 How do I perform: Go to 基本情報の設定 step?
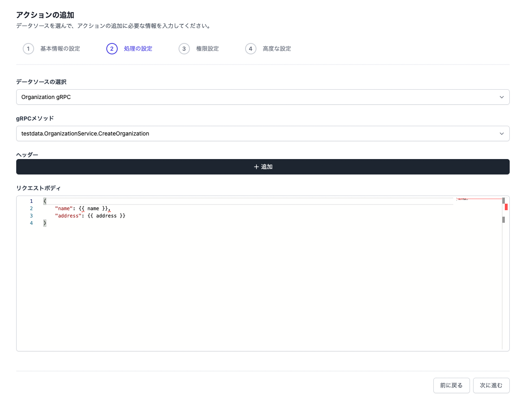pyautogui.click(x=60, y=49)
